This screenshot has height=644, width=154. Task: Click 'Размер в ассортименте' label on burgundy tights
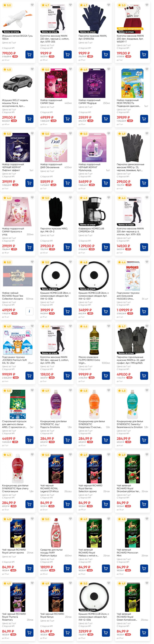(130, 29)
